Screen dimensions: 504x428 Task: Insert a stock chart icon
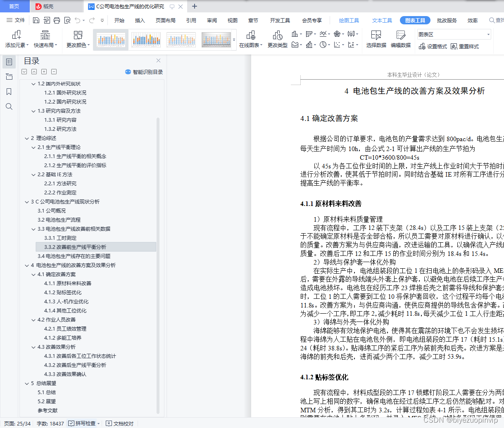(351, 34)
